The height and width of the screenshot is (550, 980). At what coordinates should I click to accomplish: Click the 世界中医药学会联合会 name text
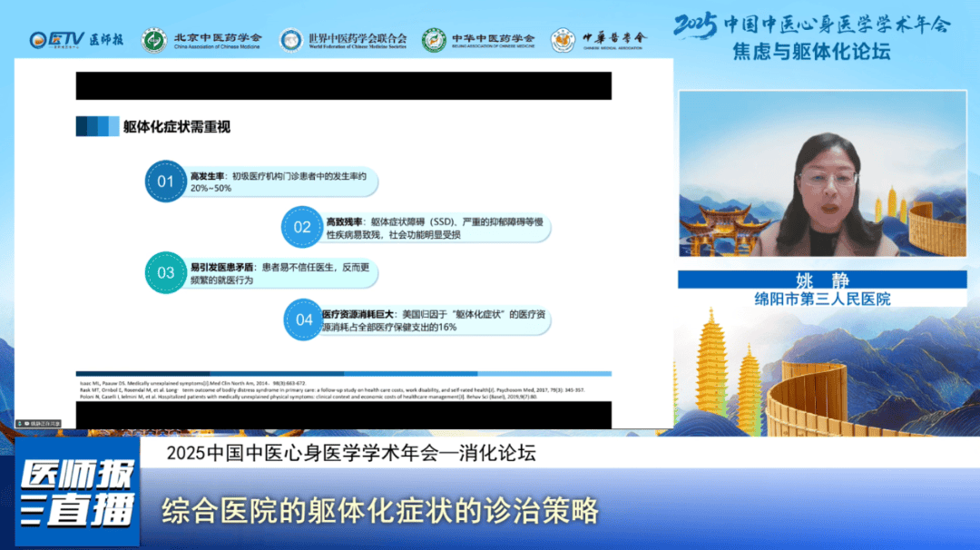[x=358, y=41]
